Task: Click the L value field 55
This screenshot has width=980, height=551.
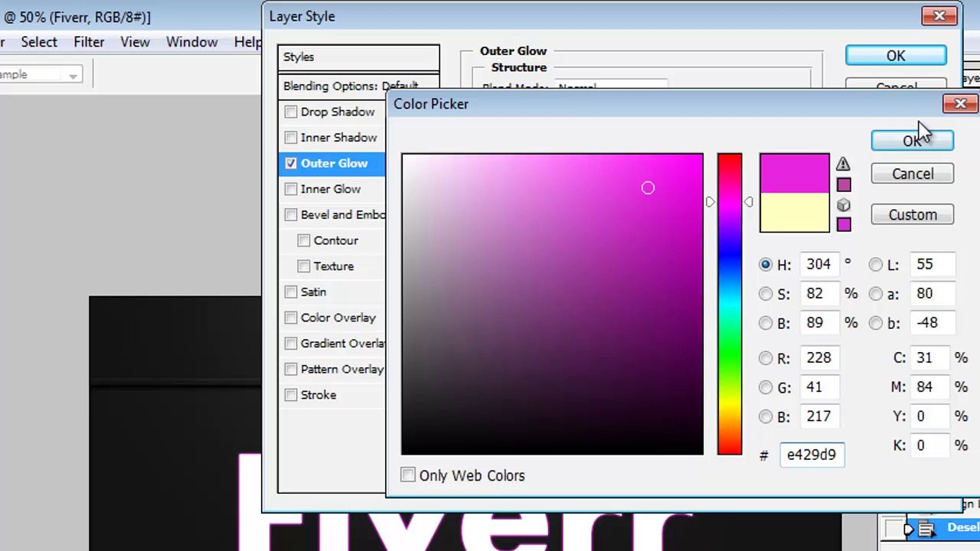Action: [933, 265]
